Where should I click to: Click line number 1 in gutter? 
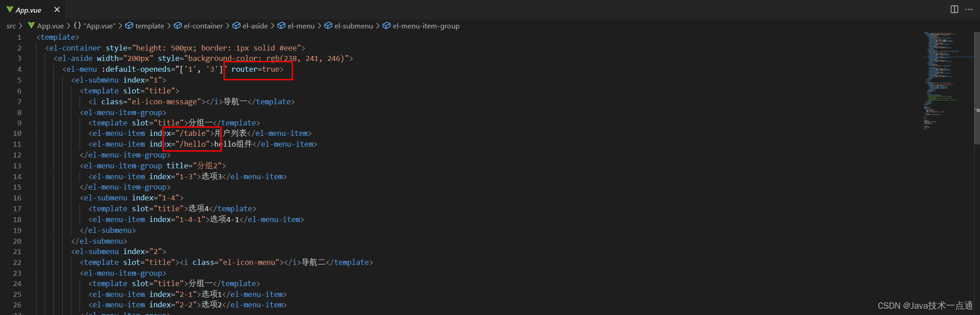[19, 37]
